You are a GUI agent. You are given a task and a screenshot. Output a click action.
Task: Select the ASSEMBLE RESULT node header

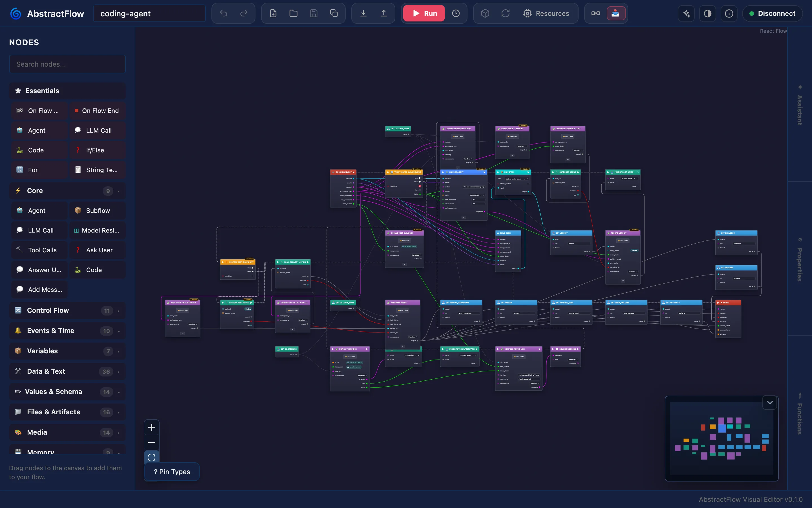(402, 303)
